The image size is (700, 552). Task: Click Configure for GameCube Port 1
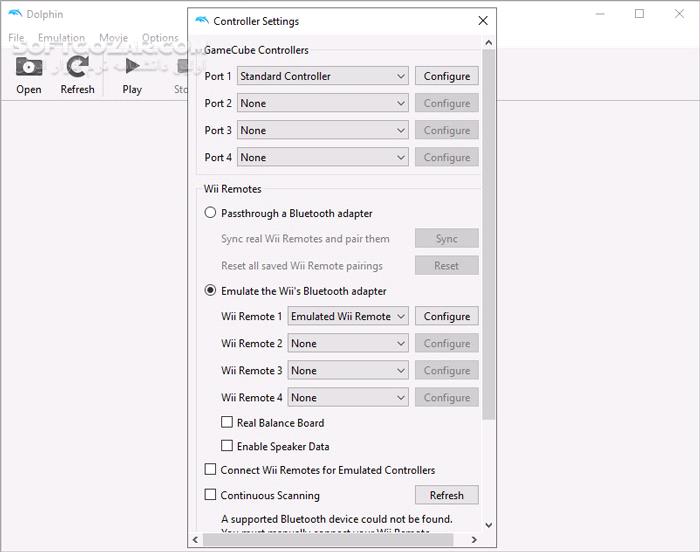pyautogui.click(x=447, y=76)
